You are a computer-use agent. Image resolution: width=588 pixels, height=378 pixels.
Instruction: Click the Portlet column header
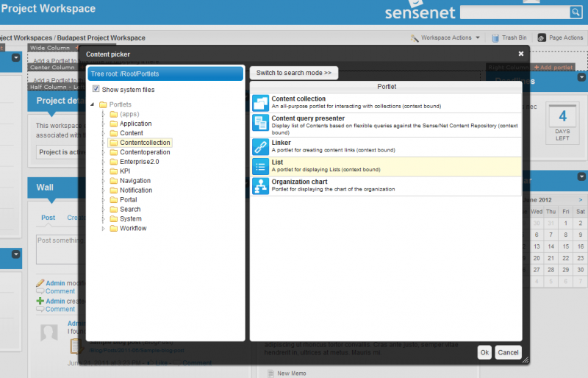click(387, 87)
